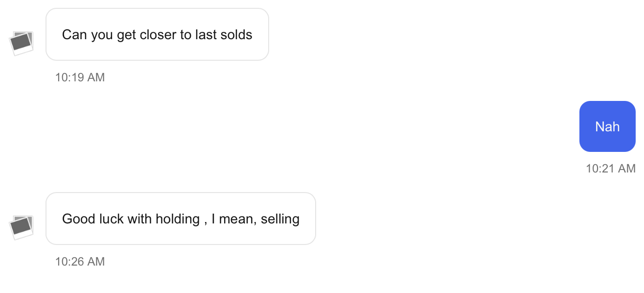Click the word 'solds' in the first message
Viewport: 644px width, 293px height.
click(236, 35)
